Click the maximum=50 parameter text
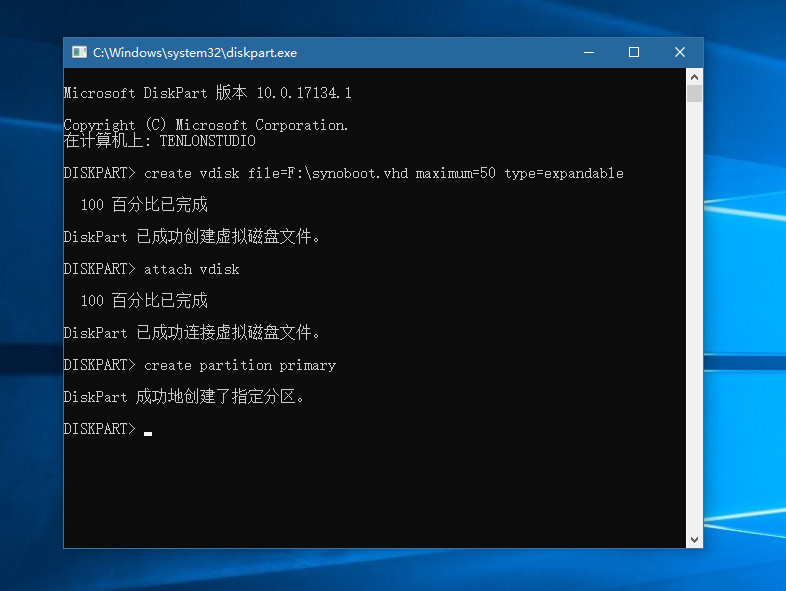Image resolution: width=786 pixels, height=591 pixels. tap(455, 173)
